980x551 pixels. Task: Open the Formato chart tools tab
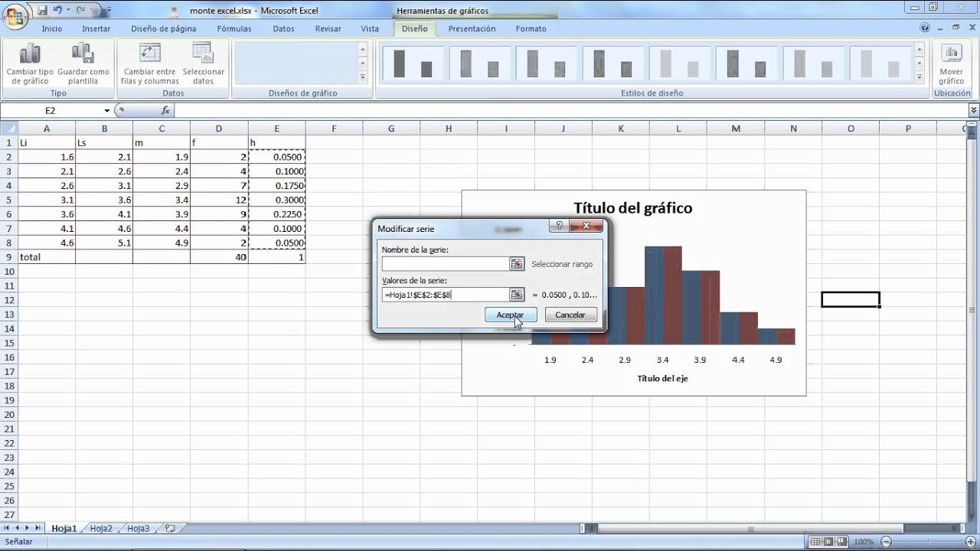tap(531, 28)
